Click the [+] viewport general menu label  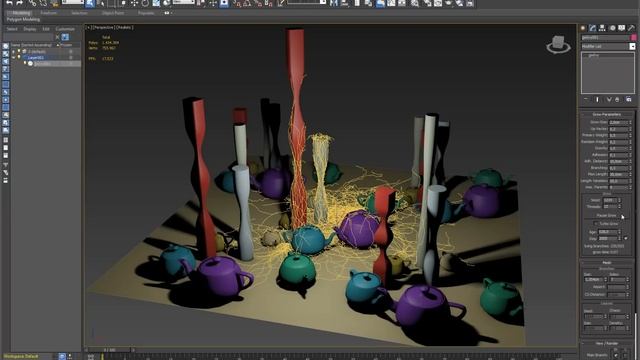coord(88,27)
